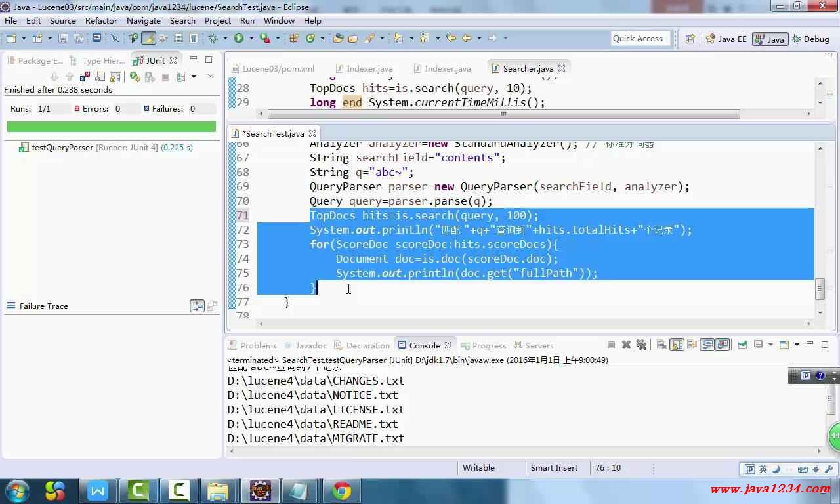Open Test Run History dropdown arrow in JUnit view
The height and width of the screenshot is (504, 840).
(x=194, y=76)
